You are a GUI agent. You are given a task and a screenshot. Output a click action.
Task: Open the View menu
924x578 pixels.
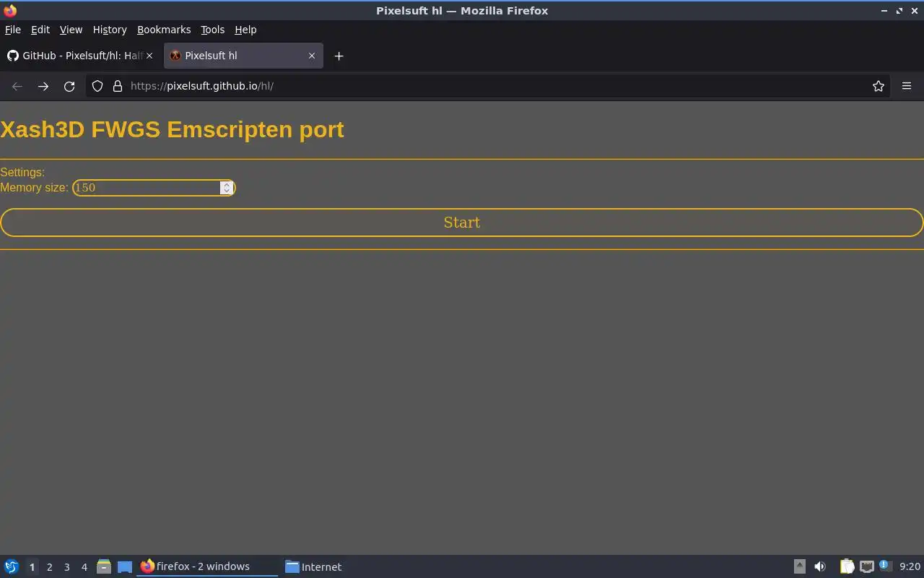tap(71, 30)
